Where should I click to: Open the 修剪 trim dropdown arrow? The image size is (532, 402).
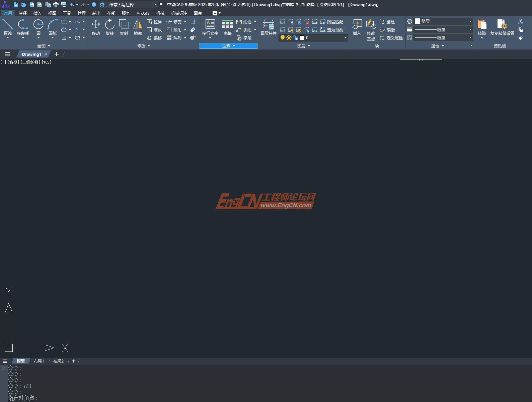[185, 22]
